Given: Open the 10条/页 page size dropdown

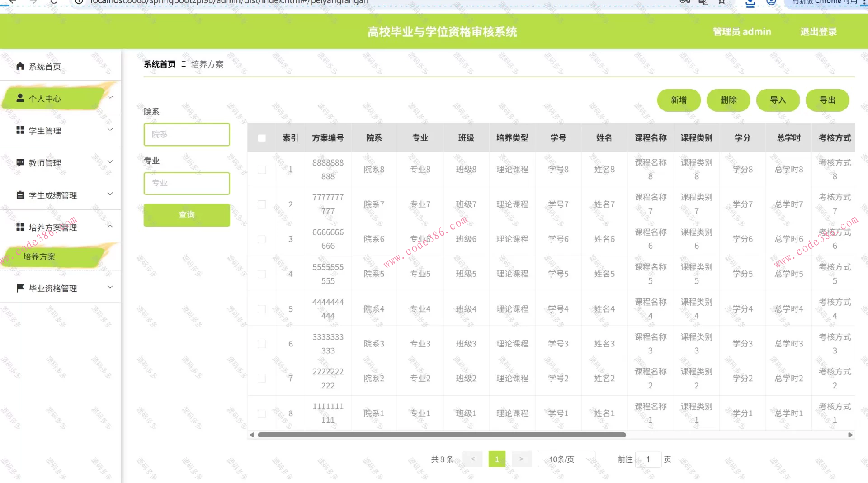Looking at the screenshot, I should tap(566, 459).
